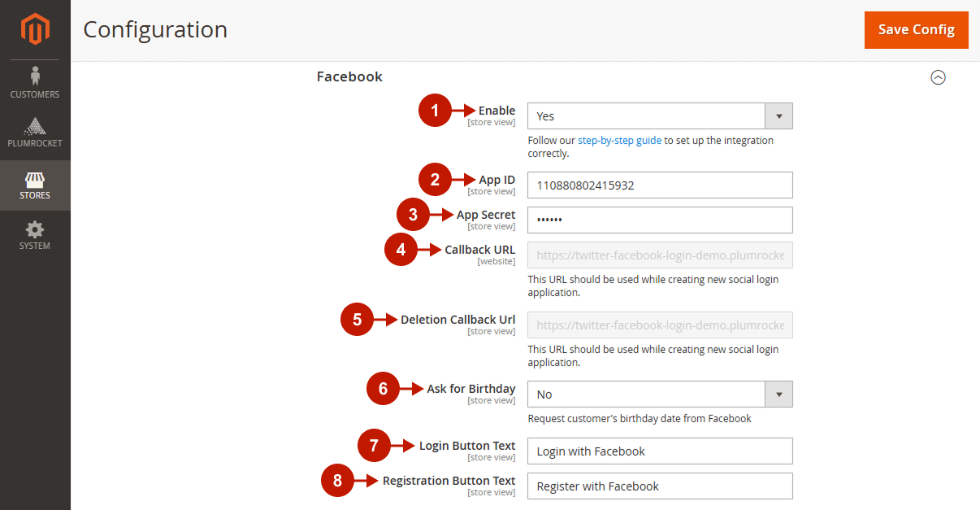Click the Deletion Callback Url field
Screen dimensions: 980x510
click(660, 325)
